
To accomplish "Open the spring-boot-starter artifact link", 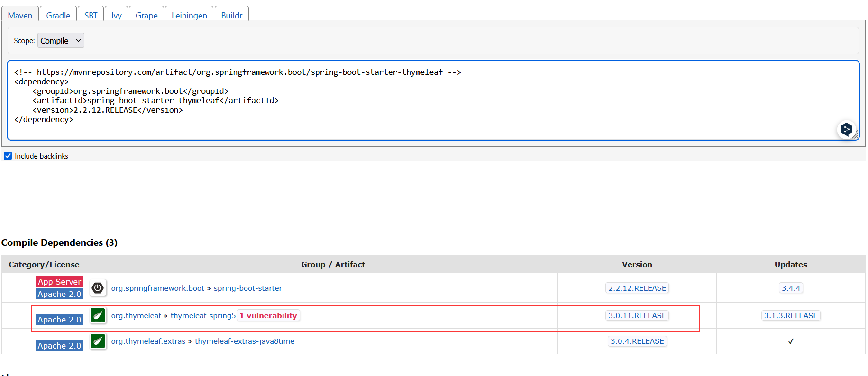I will pos(248,288).
